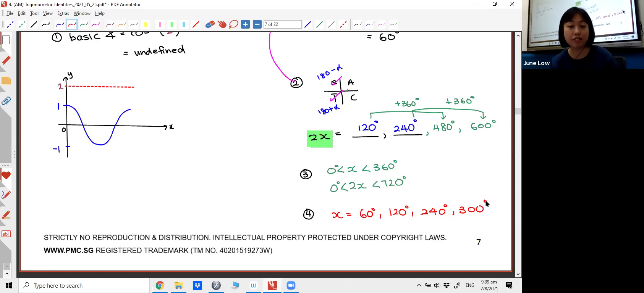Select green diagonal line tool after page field

[319, 24]
